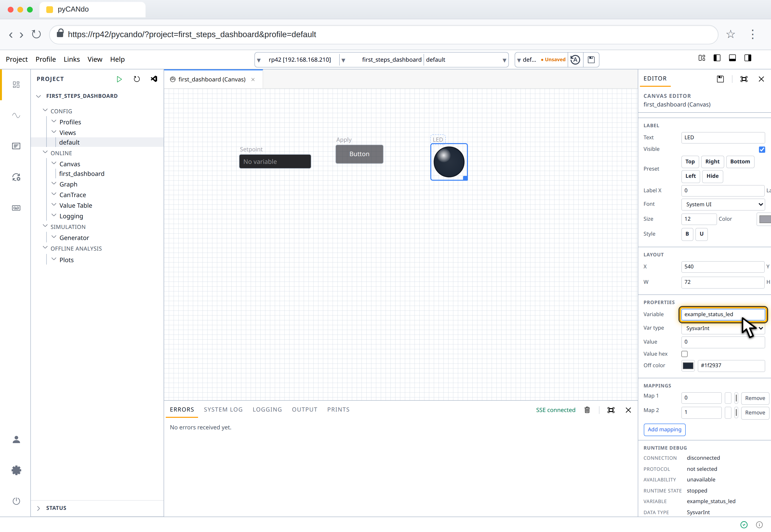
Task: Run the project with the green play icon
Action: click(119, 79)
